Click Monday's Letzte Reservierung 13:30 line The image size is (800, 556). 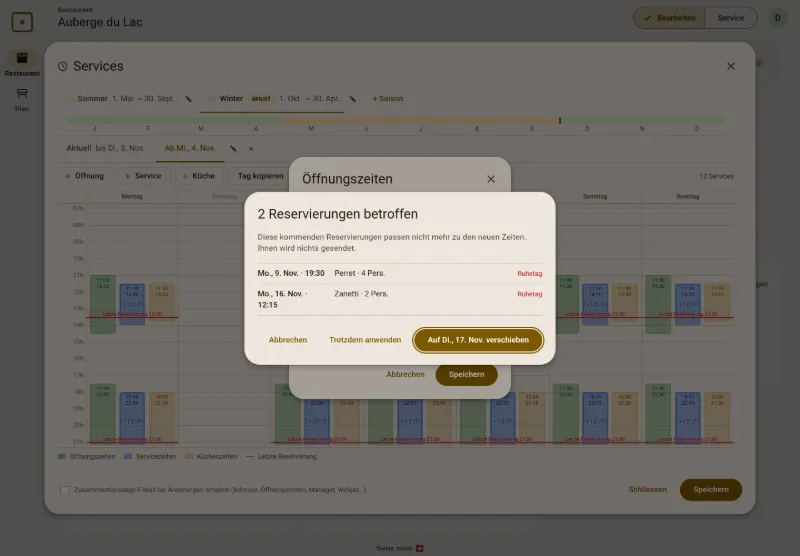(x=132, y=316)
